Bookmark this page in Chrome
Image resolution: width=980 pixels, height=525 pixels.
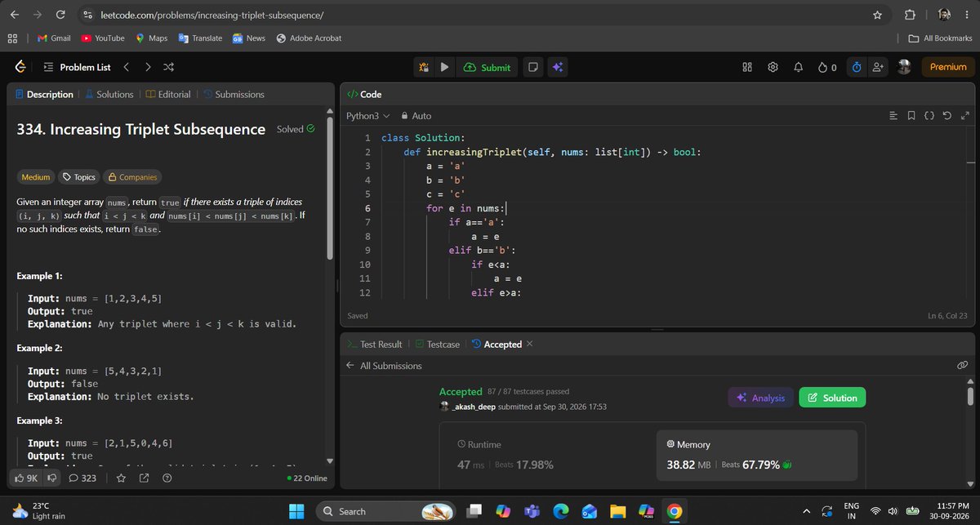877,15
